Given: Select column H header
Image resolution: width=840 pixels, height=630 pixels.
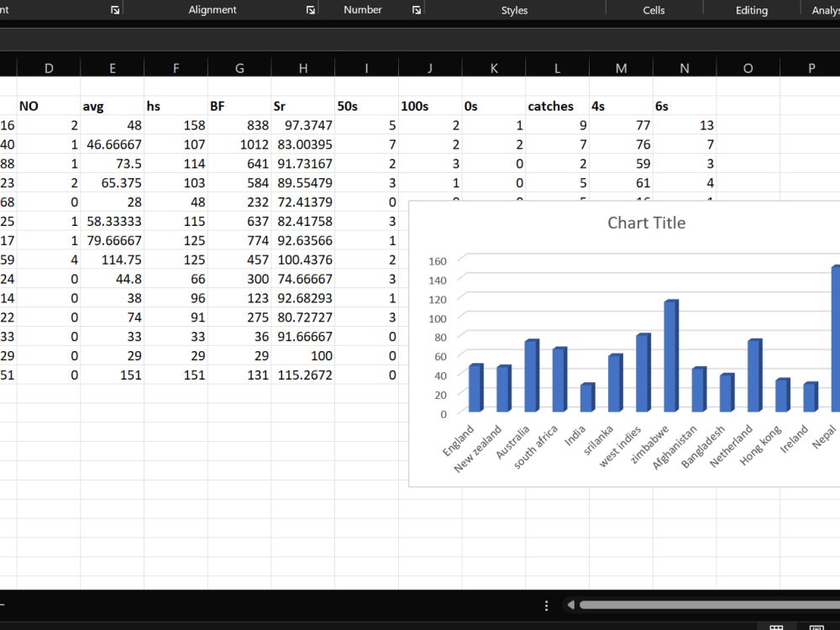Looking at the screenshot, I should (x=303, y=68).
